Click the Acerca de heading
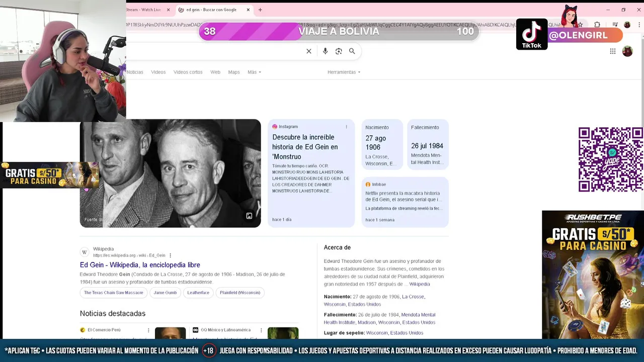Image resolution: width=644 pixels, height=362 pixels. [337, 248]
